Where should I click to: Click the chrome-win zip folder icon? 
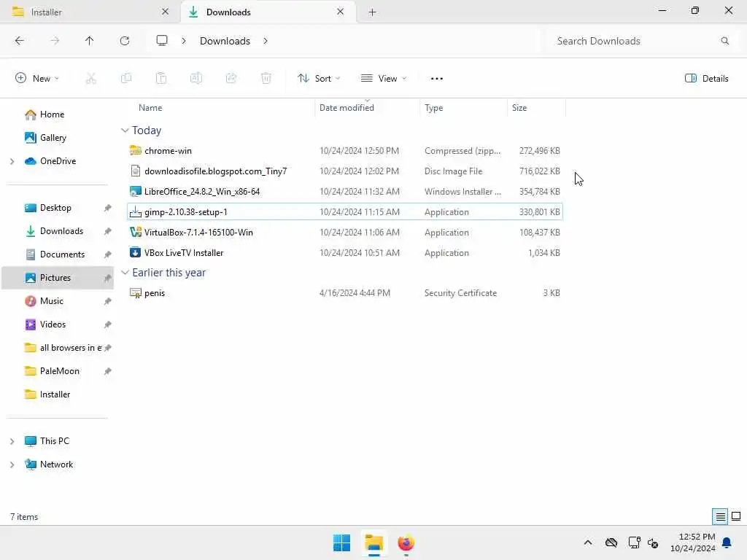[x=135, y=150]
